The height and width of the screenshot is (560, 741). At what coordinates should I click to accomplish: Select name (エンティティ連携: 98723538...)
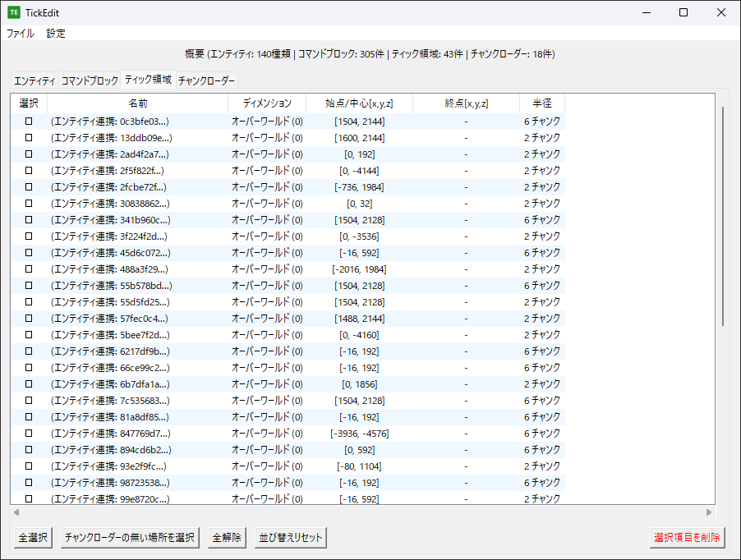click(110, 483)
